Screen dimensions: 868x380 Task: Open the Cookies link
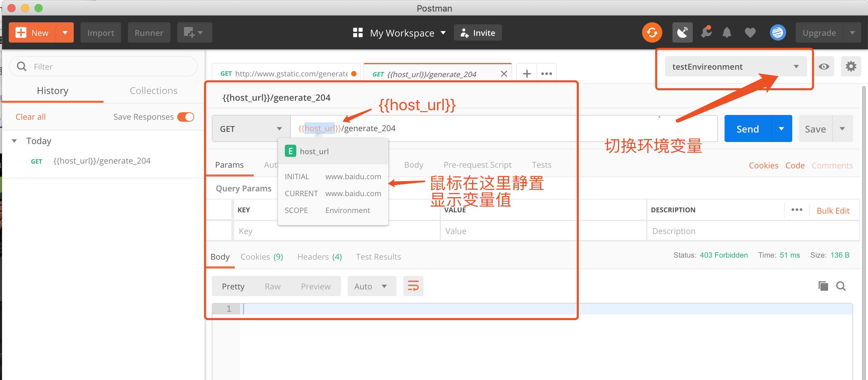[x=763, y=165]
